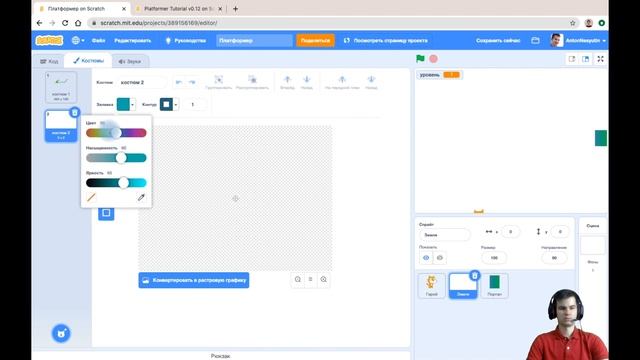Click the sprite y position field

560,232
